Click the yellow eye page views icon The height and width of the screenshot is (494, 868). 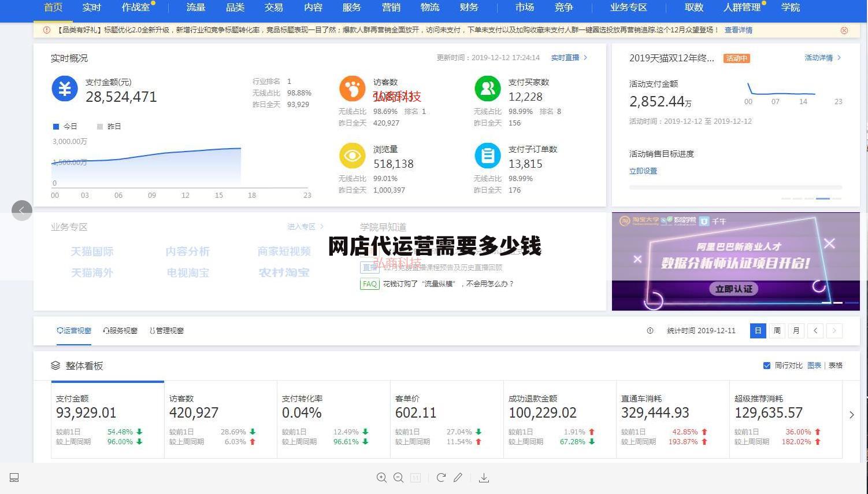(352, 156)
